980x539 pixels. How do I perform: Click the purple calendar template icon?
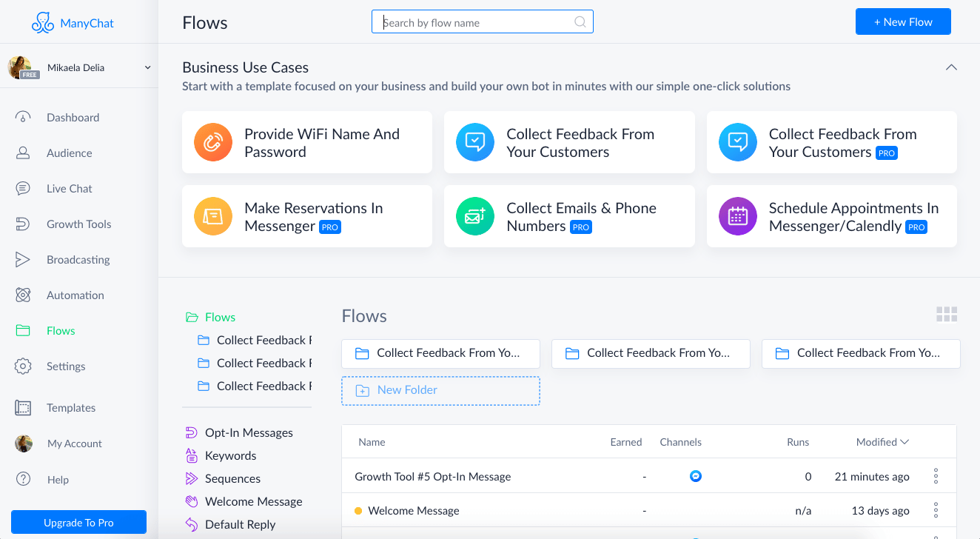coord(738,216)
